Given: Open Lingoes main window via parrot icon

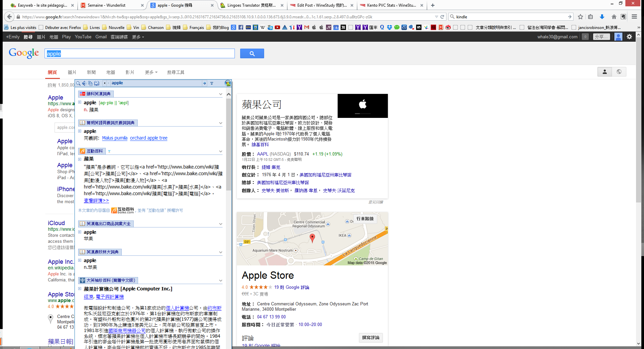Looking at the screenshot, I should coord(228,83).
